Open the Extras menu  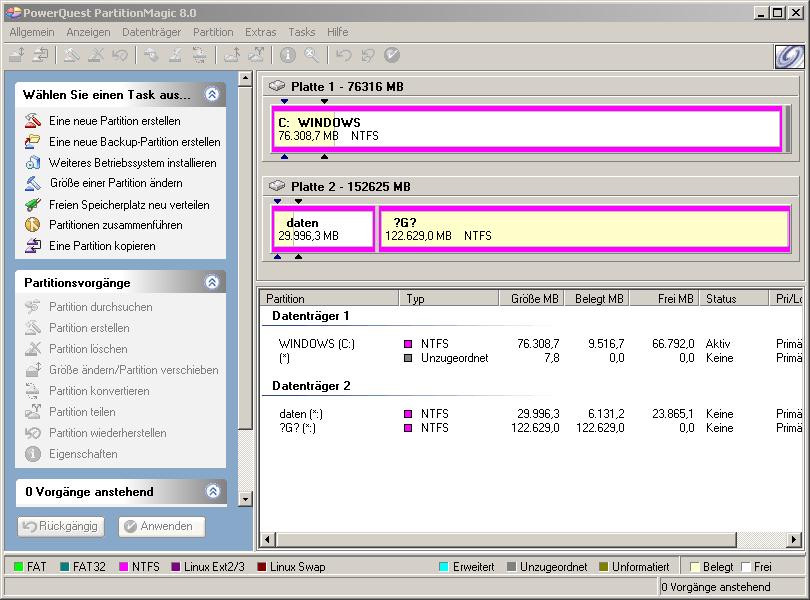pos(260,32)
